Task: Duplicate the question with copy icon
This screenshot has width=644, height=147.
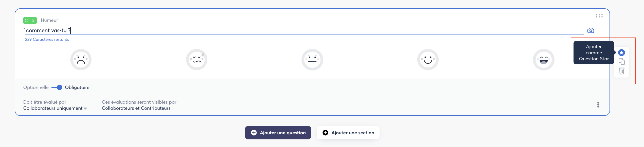Action: tap(621, 62)
